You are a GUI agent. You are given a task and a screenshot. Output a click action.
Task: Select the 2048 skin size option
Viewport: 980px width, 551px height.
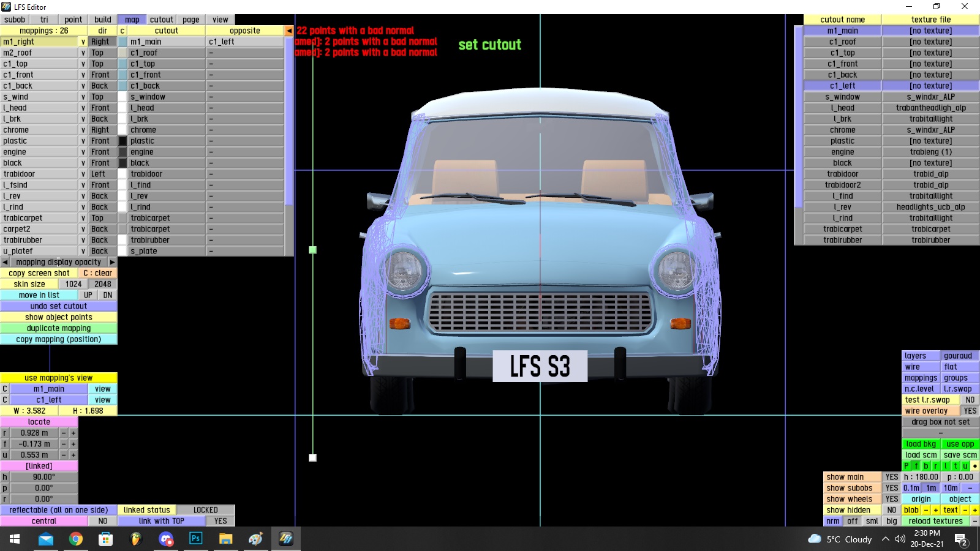(x=103, y=284)
